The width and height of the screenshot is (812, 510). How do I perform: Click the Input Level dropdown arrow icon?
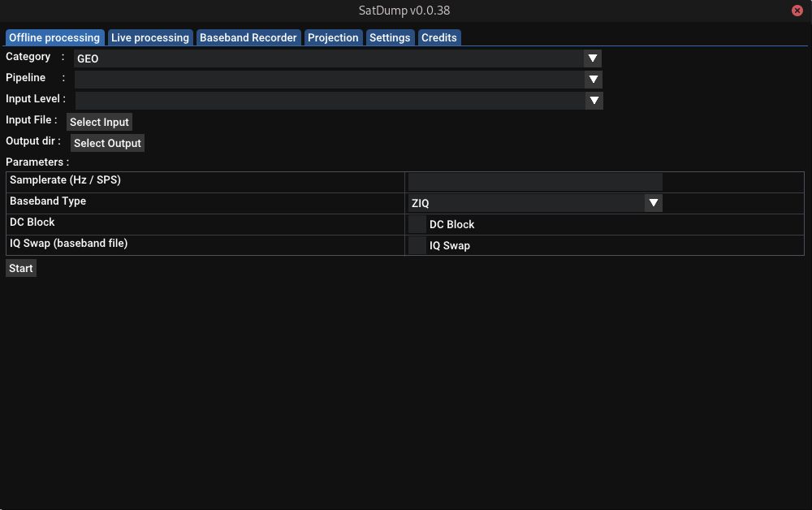coord(593,100)
